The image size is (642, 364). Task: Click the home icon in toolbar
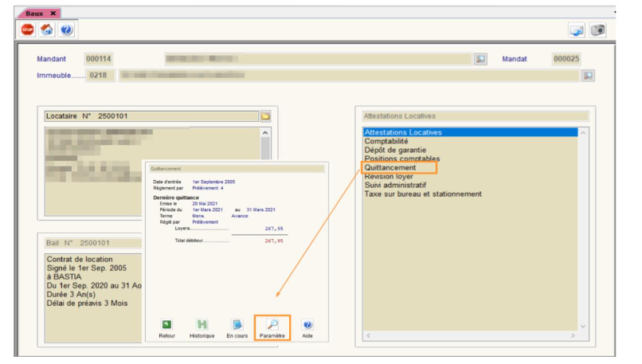[x=47, y=29]
